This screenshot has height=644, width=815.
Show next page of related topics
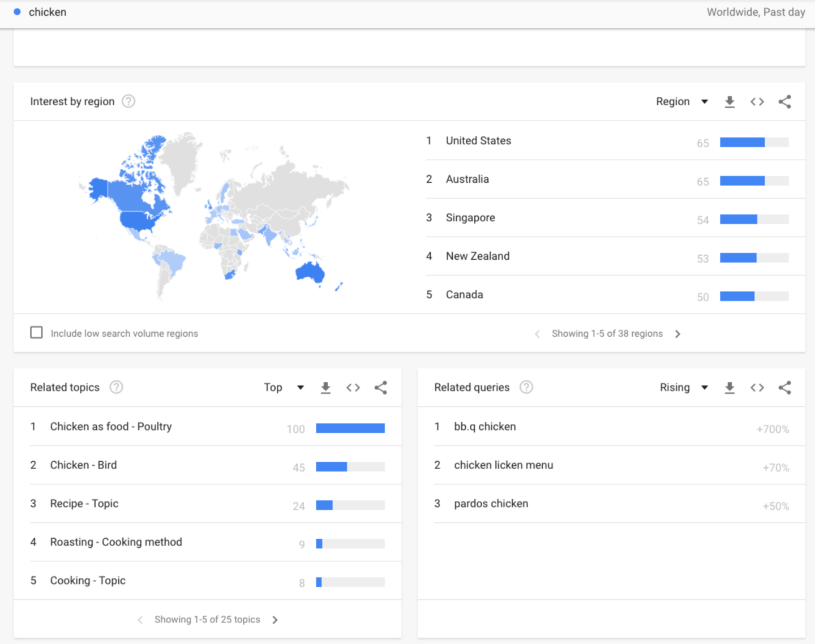coord(275,620)
